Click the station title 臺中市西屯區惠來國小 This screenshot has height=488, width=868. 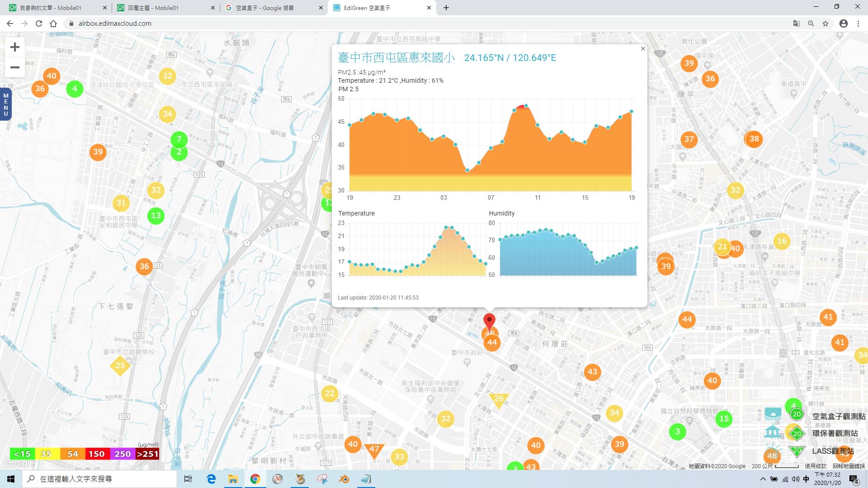[x=396, y=58]
